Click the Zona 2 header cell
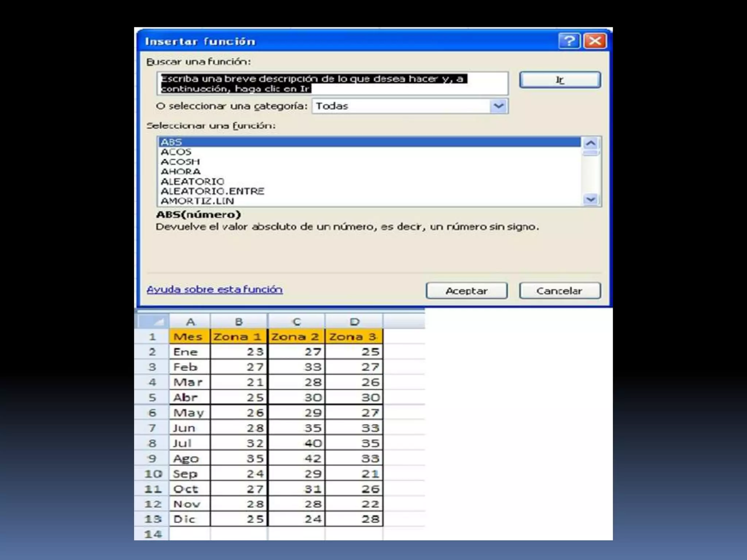This screenshot has width=747, height=560. [295, 337]
